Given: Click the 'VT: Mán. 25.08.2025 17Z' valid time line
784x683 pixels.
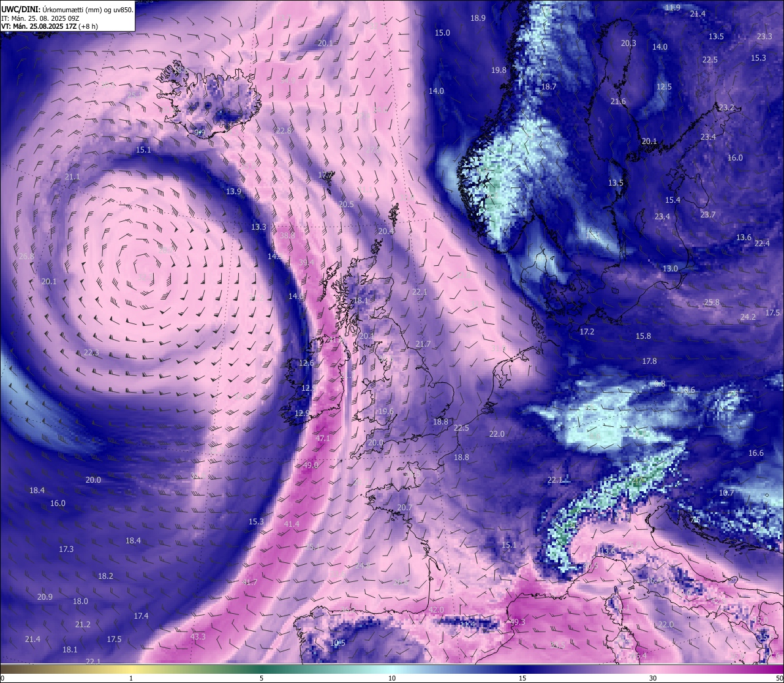Looking at the screenshot, I should [50, 26].
